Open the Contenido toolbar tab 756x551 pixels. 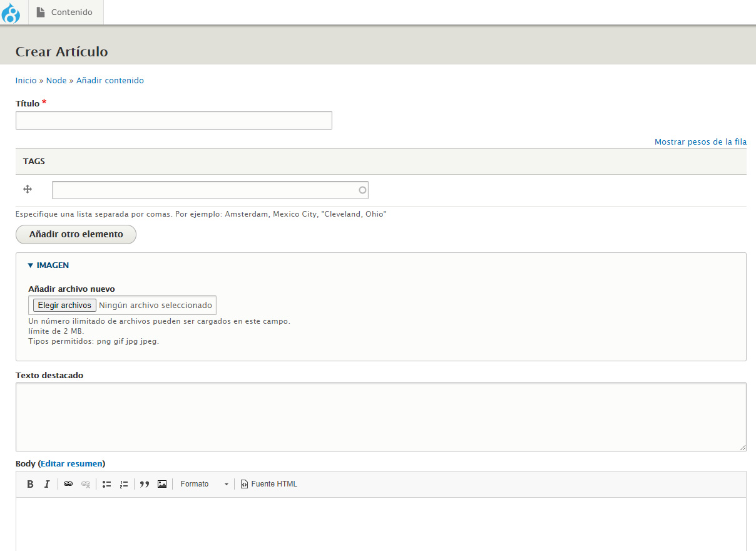[65, 13]
